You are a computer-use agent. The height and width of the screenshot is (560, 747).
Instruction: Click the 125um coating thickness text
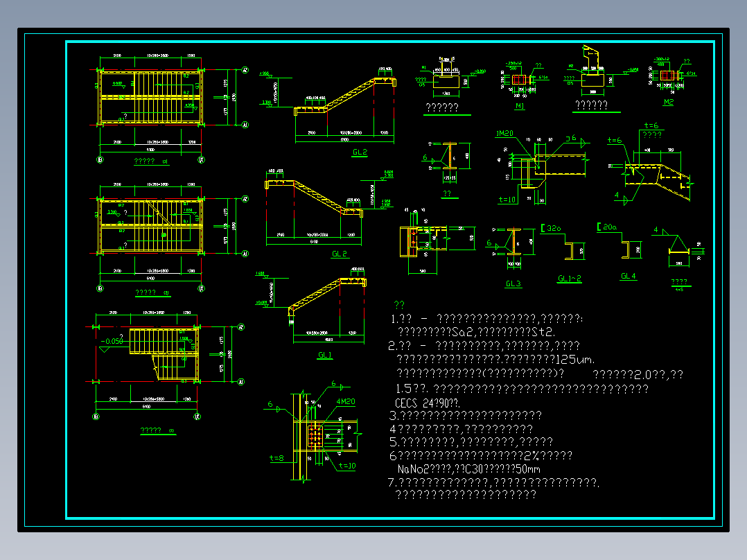[575, 359]
